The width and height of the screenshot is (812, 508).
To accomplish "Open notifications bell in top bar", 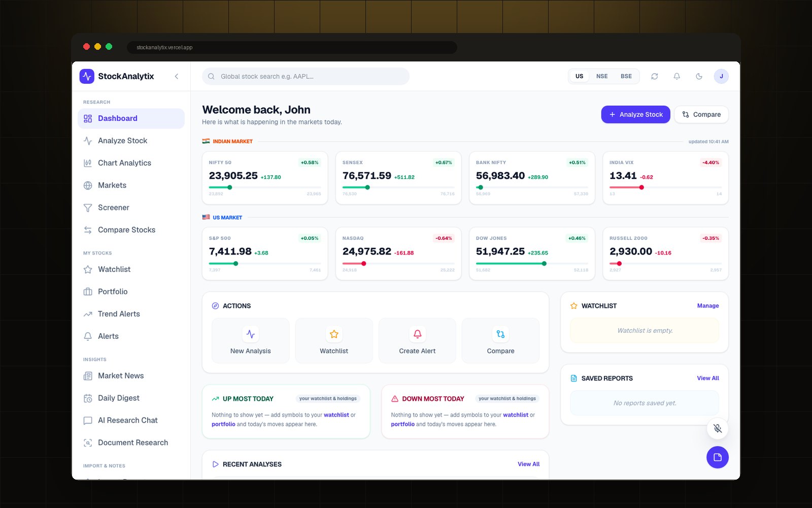I will (x=676, y=76).
